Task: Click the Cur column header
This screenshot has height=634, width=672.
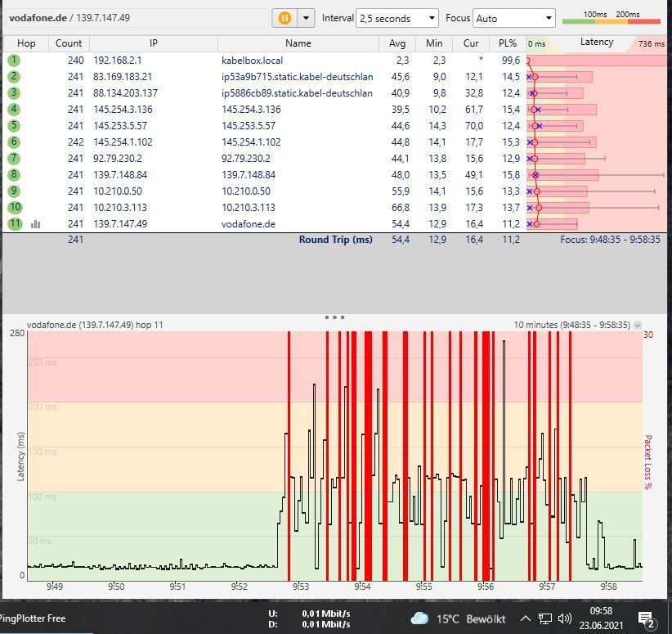Action: pos(471,43)
